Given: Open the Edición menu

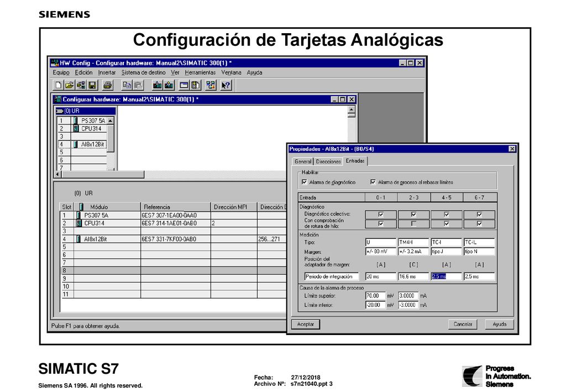Looking at the screenshot, I should click(x=84, y=72).
